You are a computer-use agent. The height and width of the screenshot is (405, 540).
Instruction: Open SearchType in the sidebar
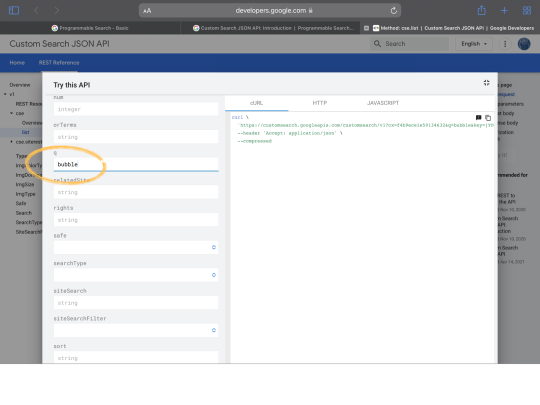29,222
